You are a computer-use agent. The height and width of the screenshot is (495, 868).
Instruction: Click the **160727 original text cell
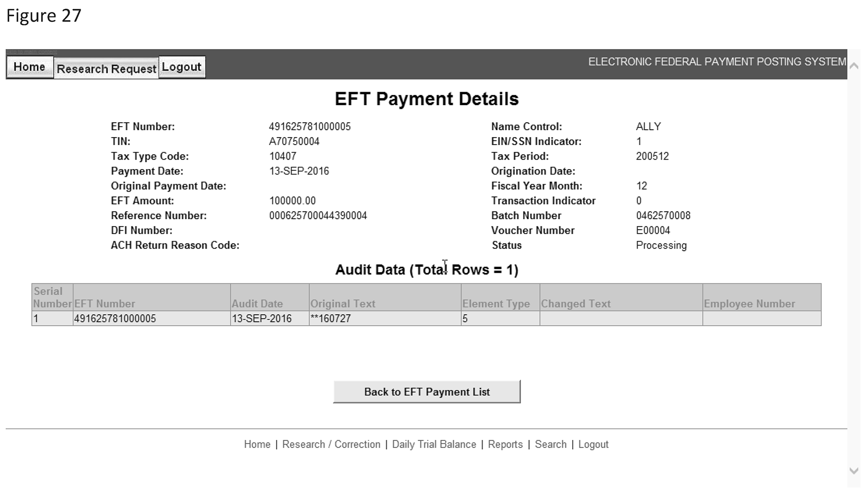coord(331,319)
